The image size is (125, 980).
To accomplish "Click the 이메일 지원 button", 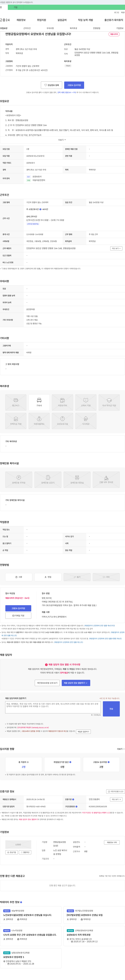I will click(x=18, y=616).
